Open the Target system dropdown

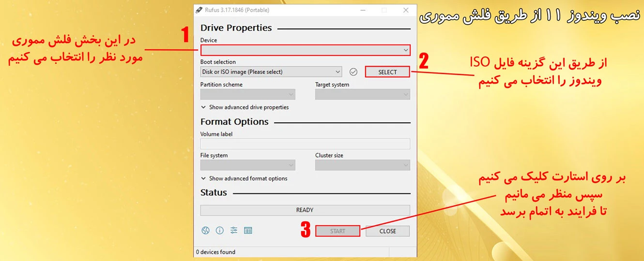click(x=362, y=95)
